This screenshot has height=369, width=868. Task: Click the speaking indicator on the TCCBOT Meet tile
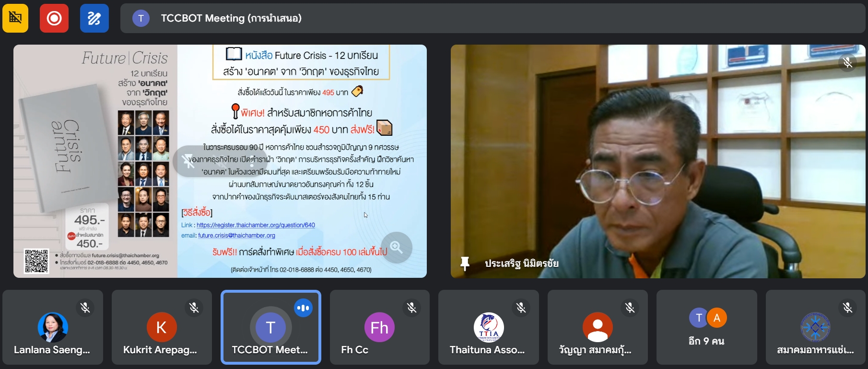pyautogui.click(x=303, y=308)
